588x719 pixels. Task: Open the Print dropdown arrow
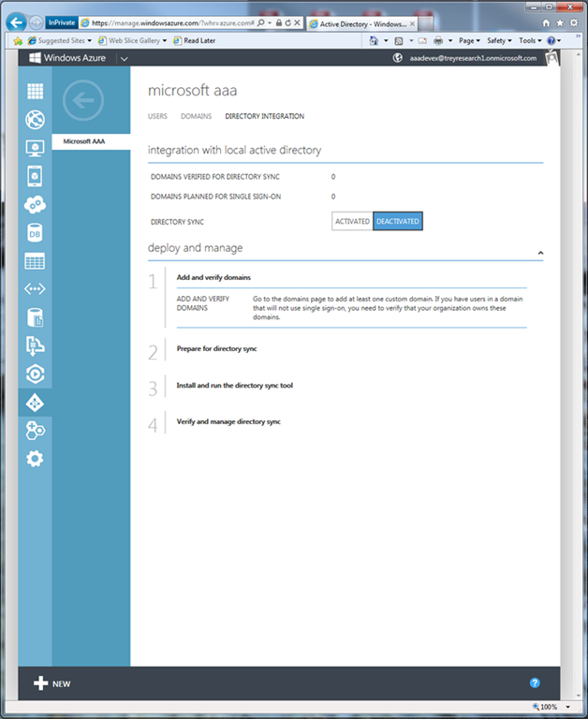450,41
